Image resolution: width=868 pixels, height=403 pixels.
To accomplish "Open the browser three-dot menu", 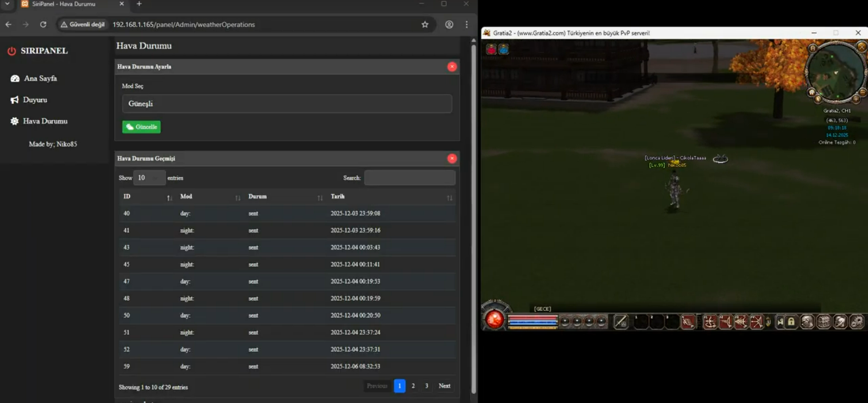I will coord(467,24).
